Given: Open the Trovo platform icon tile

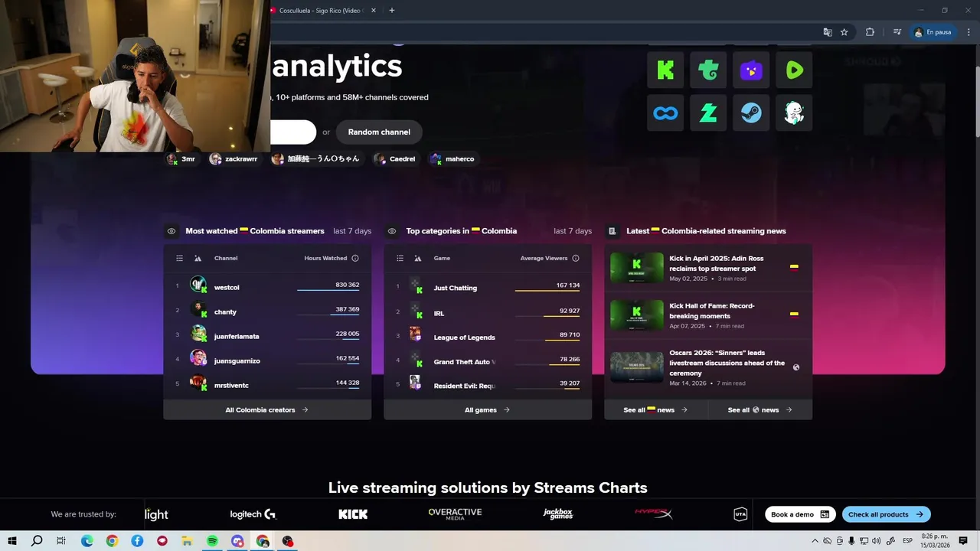Looking at the screenshot, I should coord(708,70).
